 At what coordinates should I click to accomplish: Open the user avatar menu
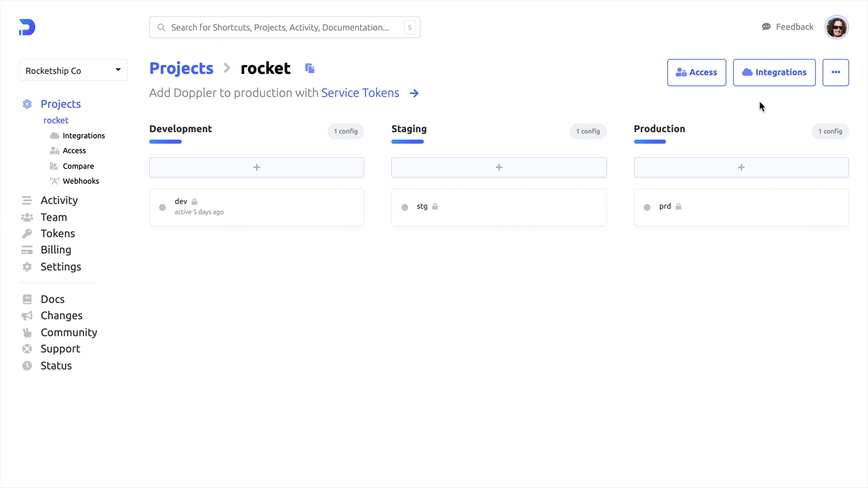click(837, 27)
